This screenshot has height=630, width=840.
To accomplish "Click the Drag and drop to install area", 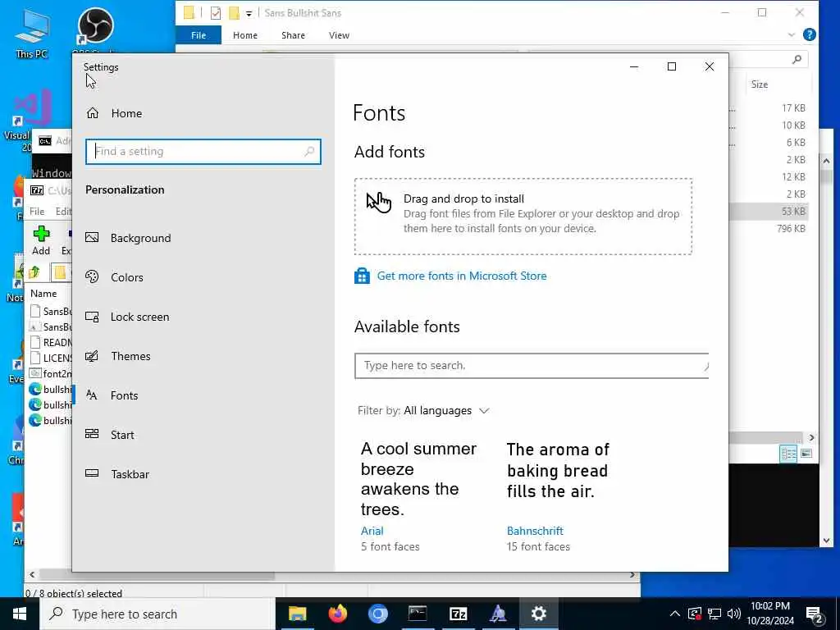I will tap(523, 217).
